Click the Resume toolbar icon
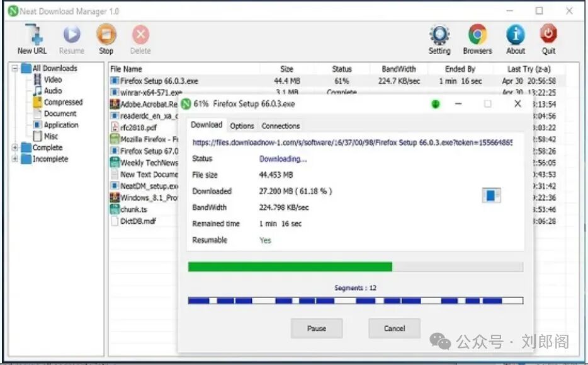The image size is (588, 365). coord(72,35)
